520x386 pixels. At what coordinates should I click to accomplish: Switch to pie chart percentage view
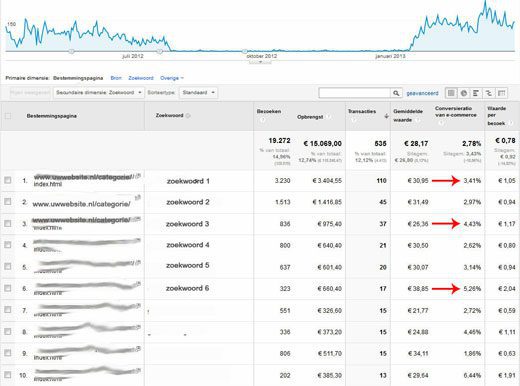click(464, 93)
